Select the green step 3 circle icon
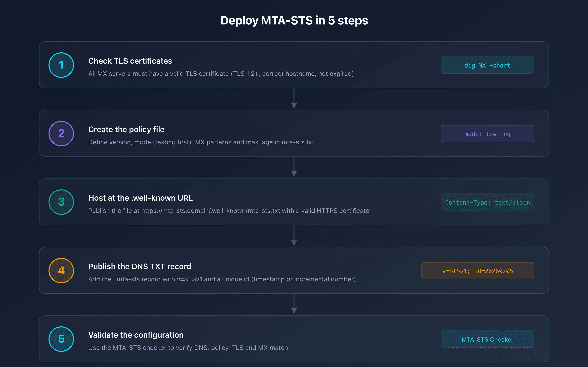This screenshot has width=588, height=367. [x=61, y=202]
